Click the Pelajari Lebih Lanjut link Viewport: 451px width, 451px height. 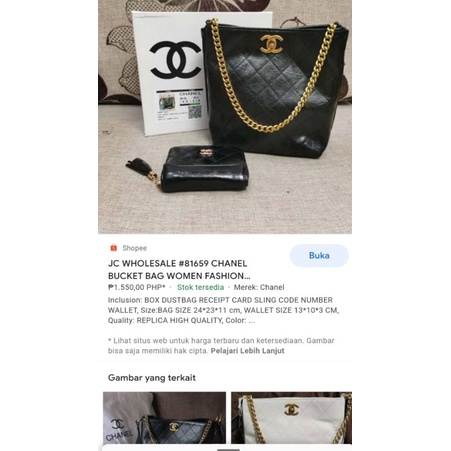247,351
